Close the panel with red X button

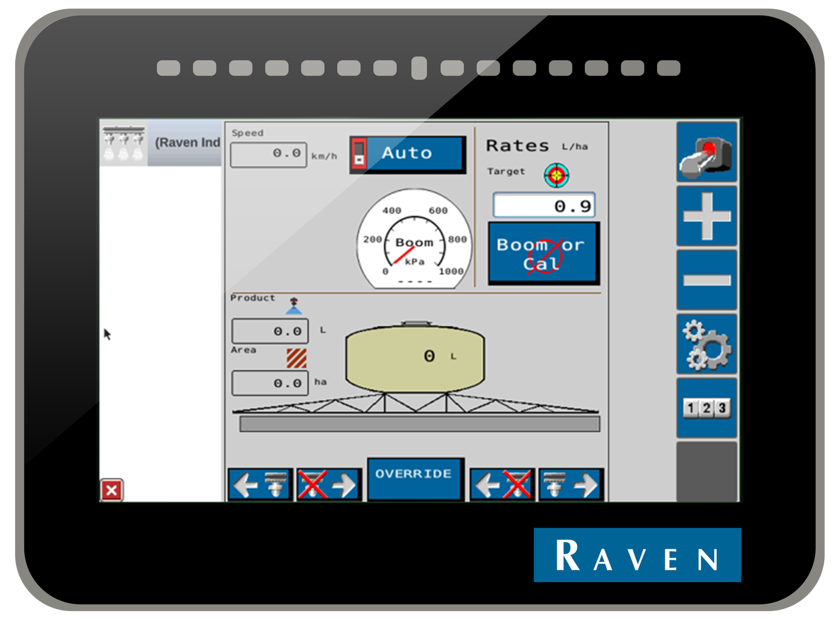pos(112,490)
